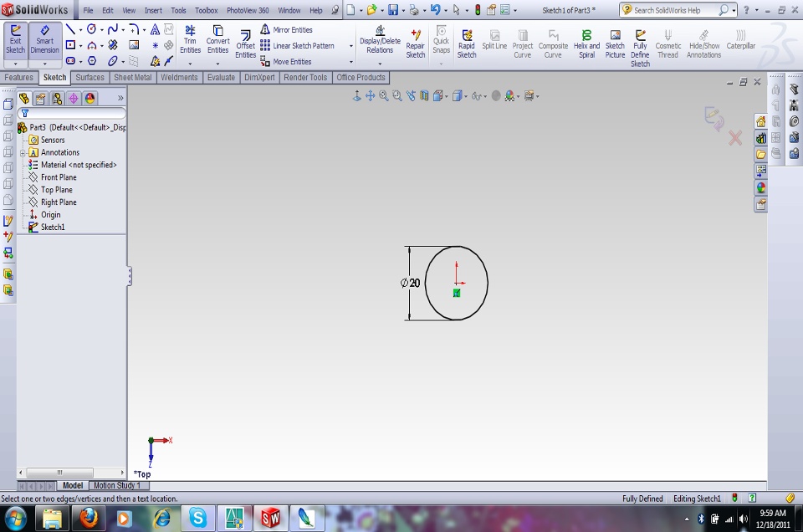The image size is (803, 532).
Task: Click the Exit Sketch button
Action: tap(15, 40)
